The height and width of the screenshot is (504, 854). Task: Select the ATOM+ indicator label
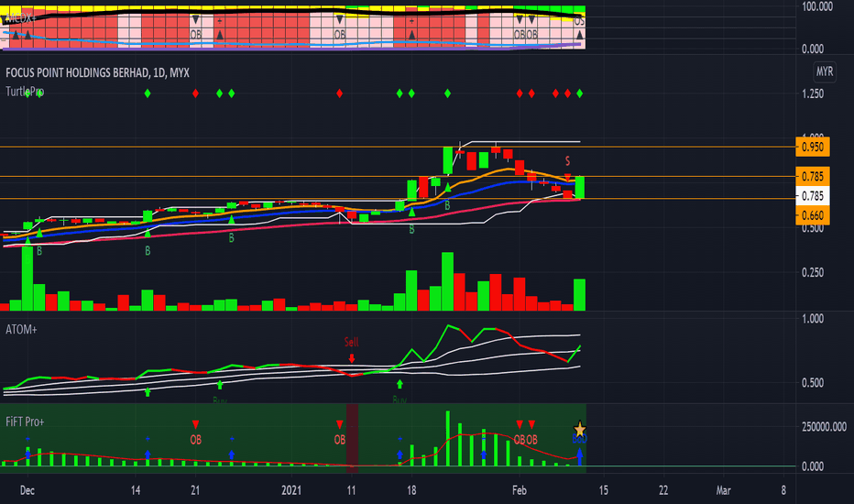[x=21, y=330]
